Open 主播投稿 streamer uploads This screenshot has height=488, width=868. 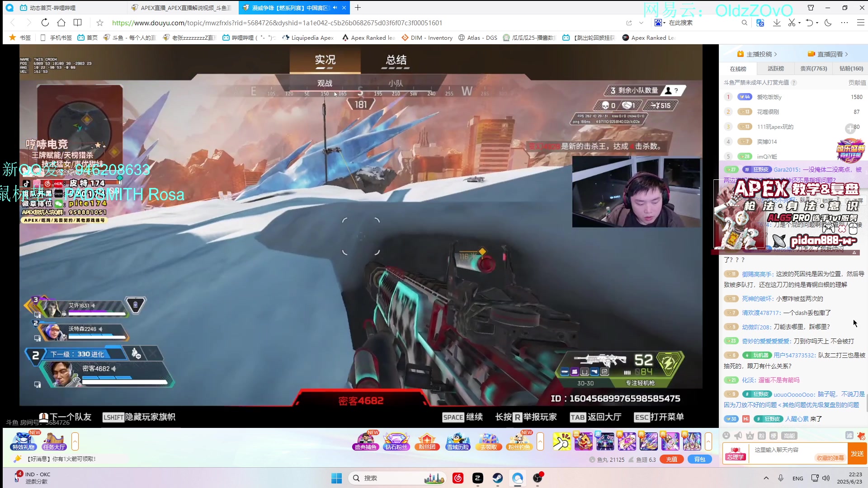tap(757, 54)
